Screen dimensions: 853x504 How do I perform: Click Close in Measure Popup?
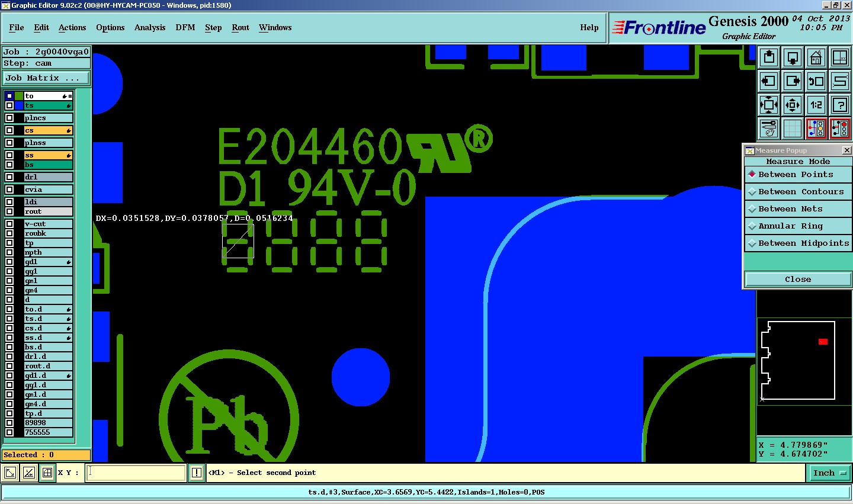pos(798,279)
